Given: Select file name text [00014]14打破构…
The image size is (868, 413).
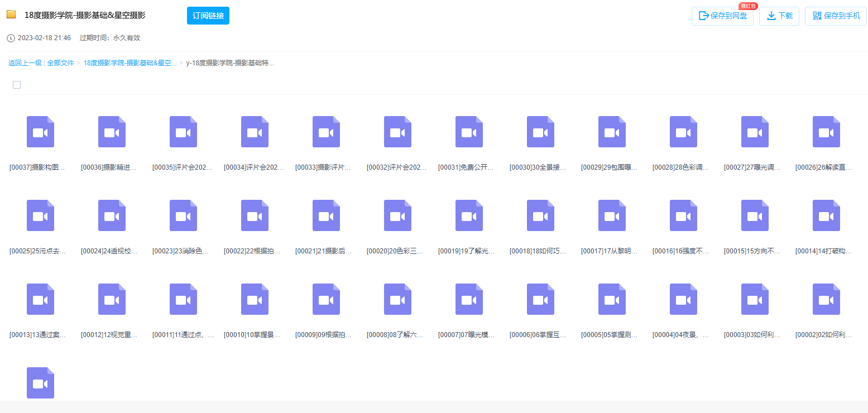Looking at the screenshot, I should click(x=823, y=251).
